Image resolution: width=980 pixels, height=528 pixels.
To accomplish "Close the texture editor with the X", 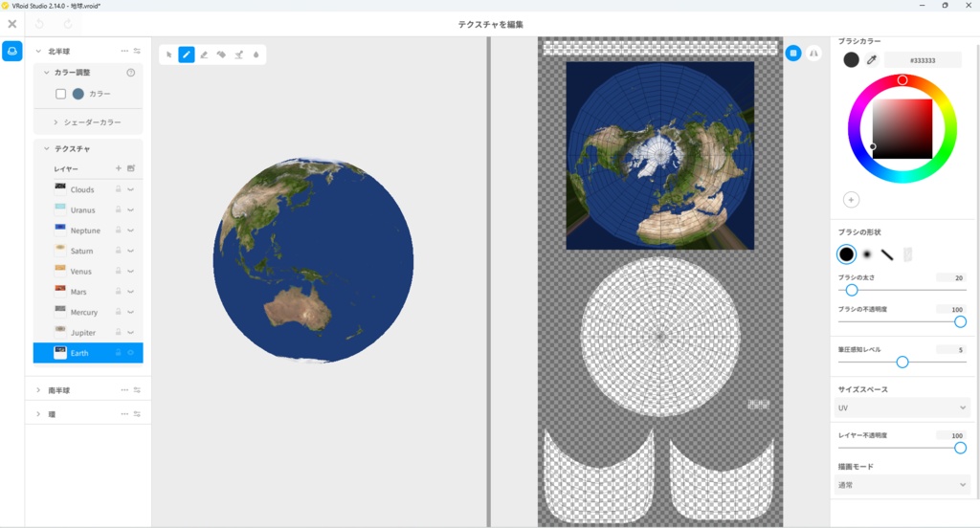I will (x=11, y=24).
